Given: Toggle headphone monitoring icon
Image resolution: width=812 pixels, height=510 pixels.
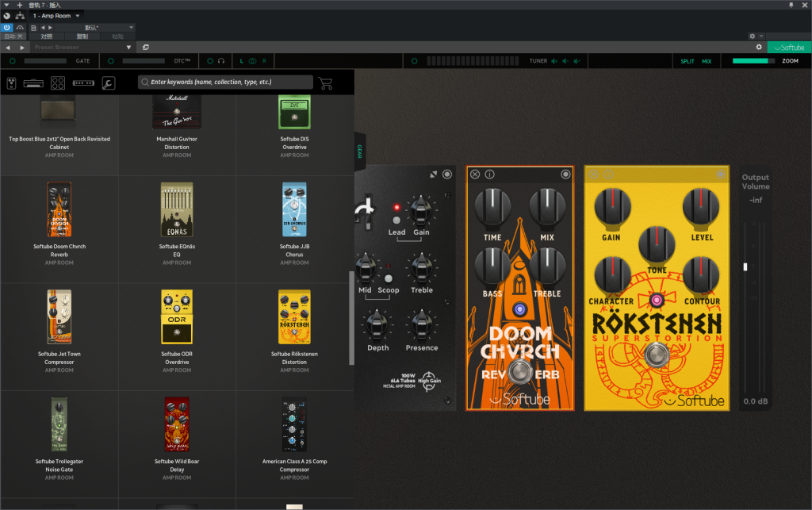Looking at the screenshot, I should click(221, 61).
